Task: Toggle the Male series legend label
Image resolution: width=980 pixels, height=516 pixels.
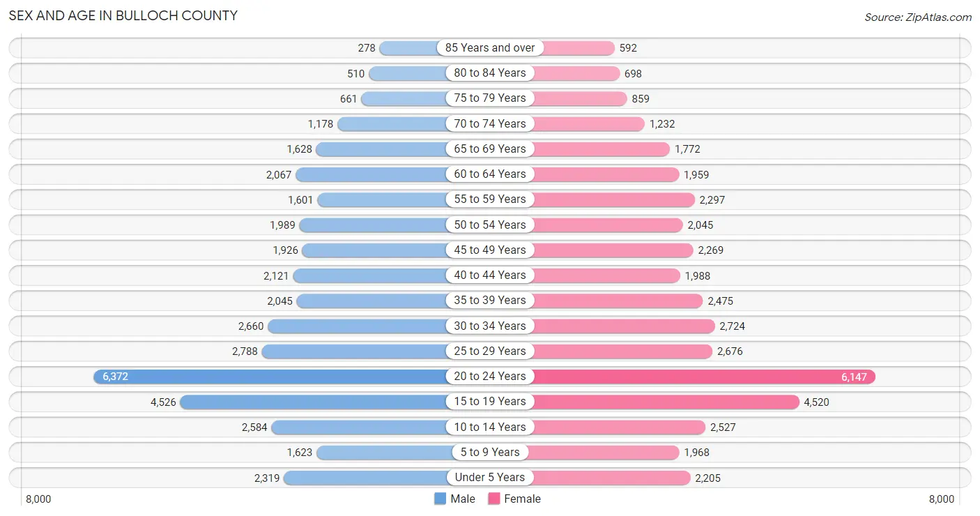Action: [x=463, y=499]
